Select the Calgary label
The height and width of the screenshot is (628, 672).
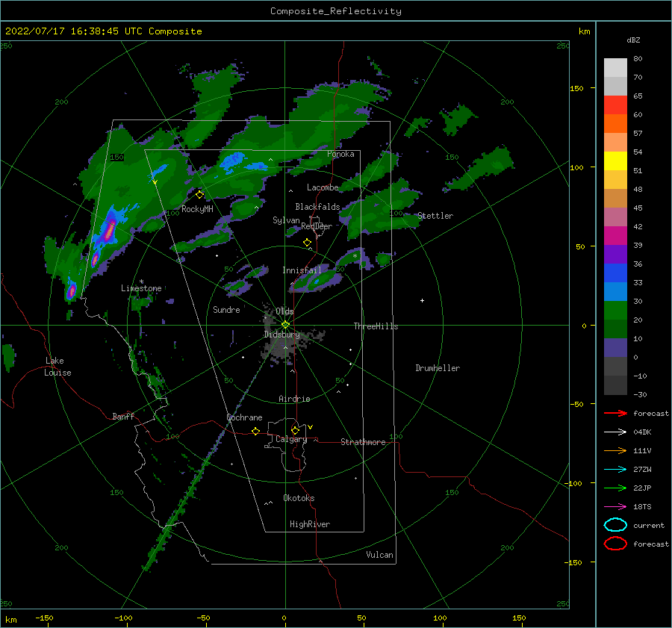(x=291, y=439)
